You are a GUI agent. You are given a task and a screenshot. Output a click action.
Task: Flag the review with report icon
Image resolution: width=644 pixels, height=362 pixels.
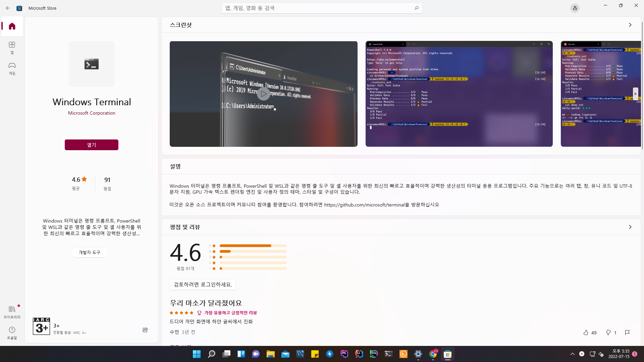[x=627, y=333]
